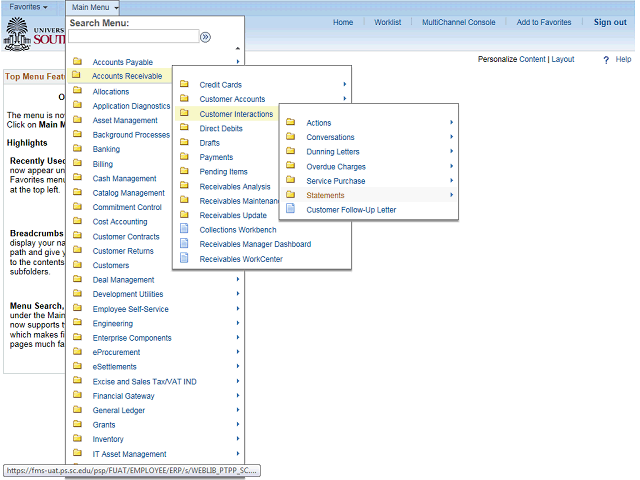Click the General Ledger folder icon

(x=77, y=410)
